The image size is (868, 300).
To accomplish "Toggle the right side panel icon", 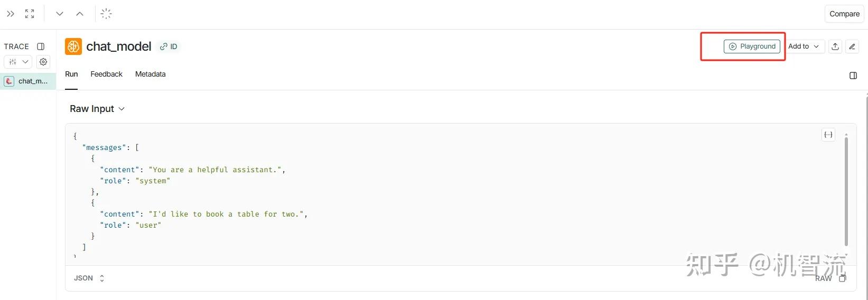I will [853, 76].
